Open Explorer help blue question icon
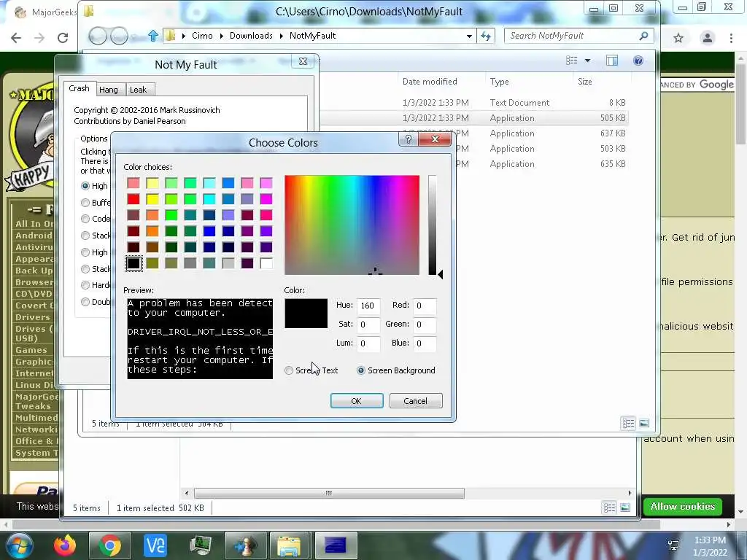The height and width of the screenshot is (560, 747). coord(638,61)
